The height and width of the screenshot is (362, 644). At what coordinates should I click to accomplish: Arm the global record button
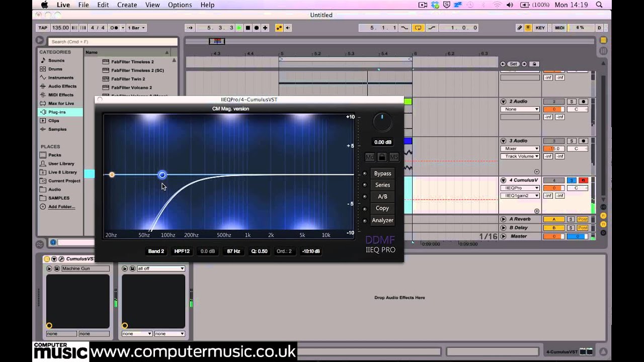click(x=257, y=28)
